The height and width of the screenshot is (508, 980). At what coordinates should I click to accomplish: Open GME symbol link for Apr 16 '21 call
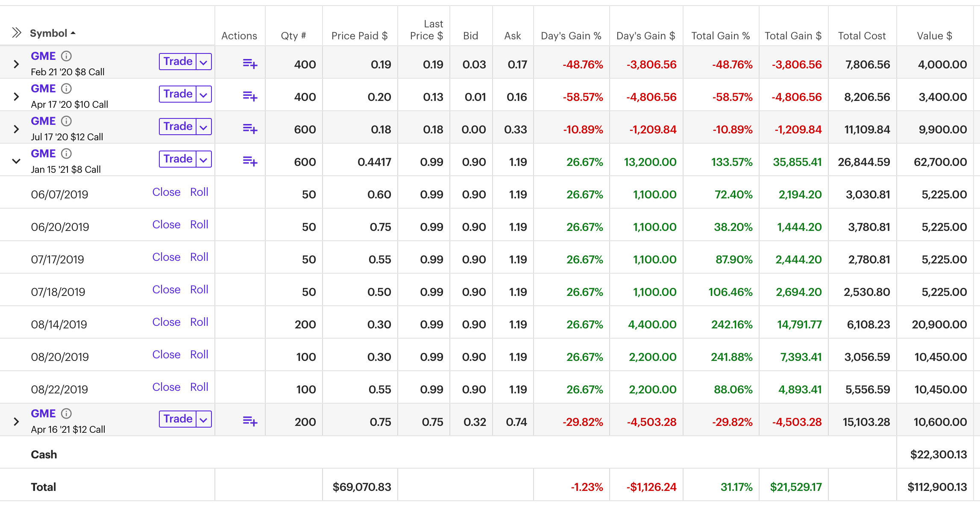(x=43, y=413)
